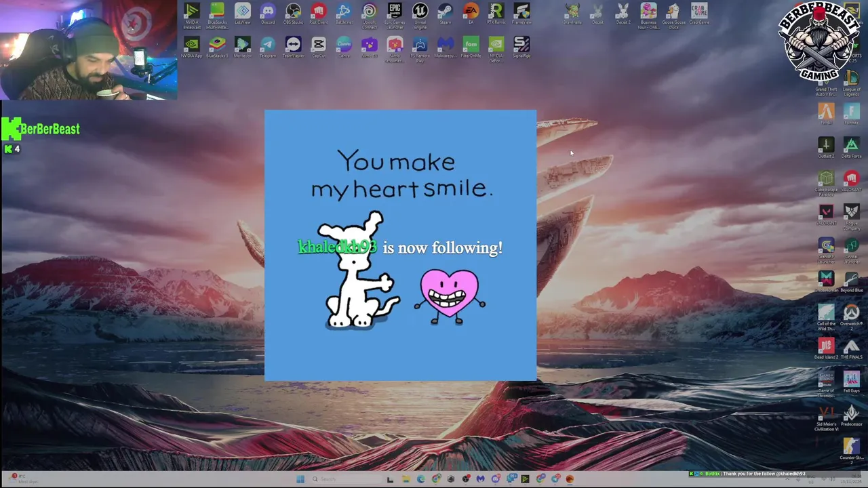Screen dimensions: 868x488
Task: Open the VALORANT icon beside Cube Escape
Action: coord(852,181)
